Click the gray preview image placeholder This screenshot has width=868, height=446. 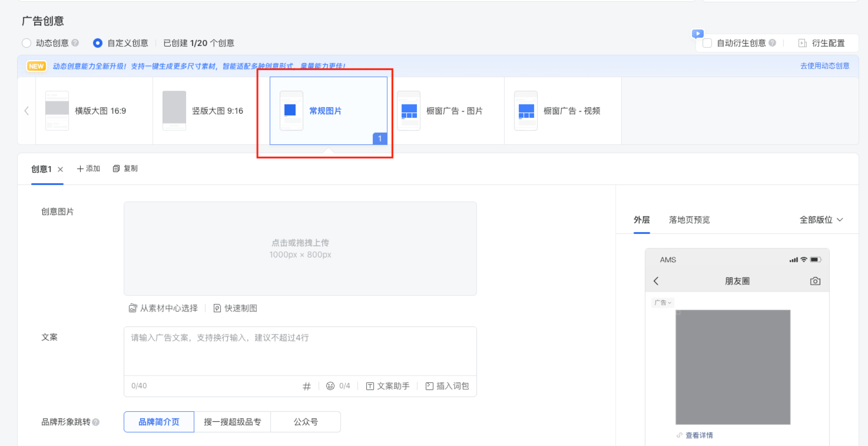tap(733, 367)
